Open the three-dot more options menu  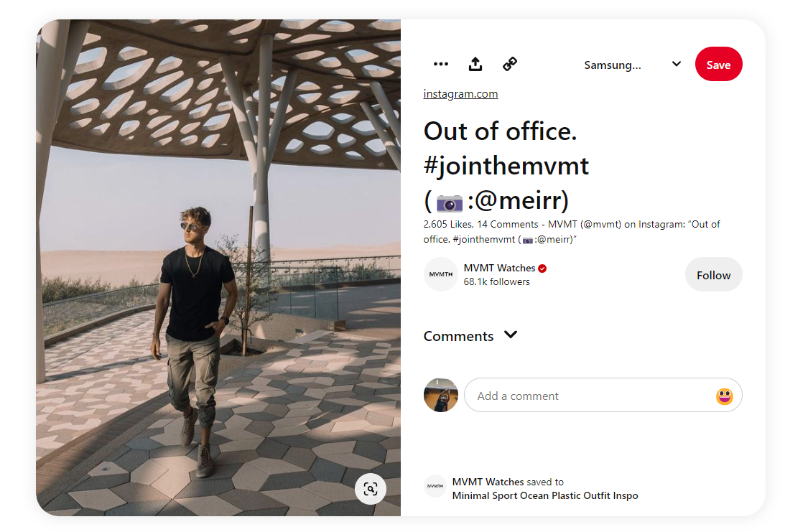click(x=440, y=65)
